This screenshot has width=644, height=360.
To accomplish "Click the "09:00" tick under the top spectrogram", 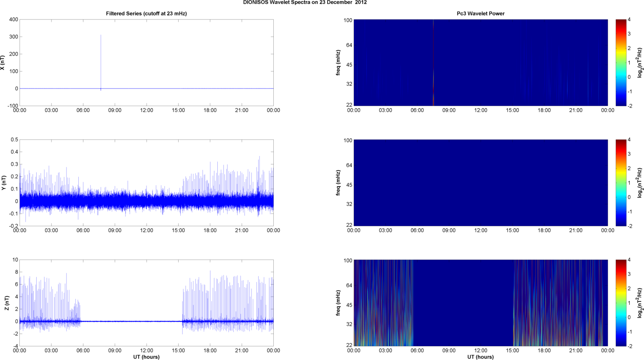I will pyautogui.click(x=449, y=110).
